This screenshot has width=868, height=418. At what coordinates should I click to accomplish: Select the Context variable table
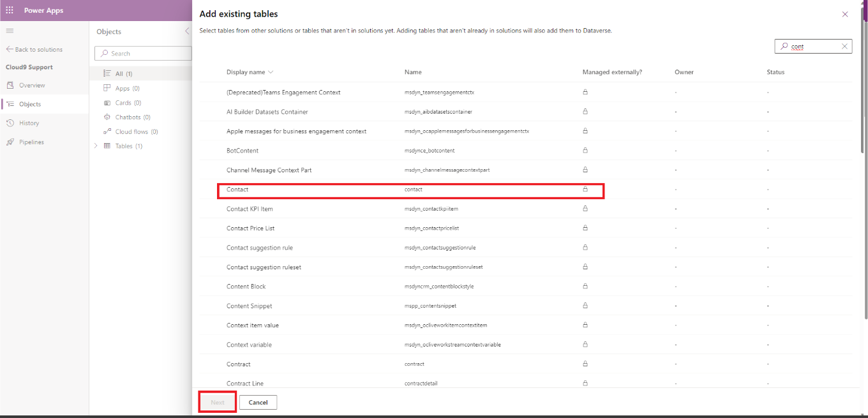click(x=525, y=345)
